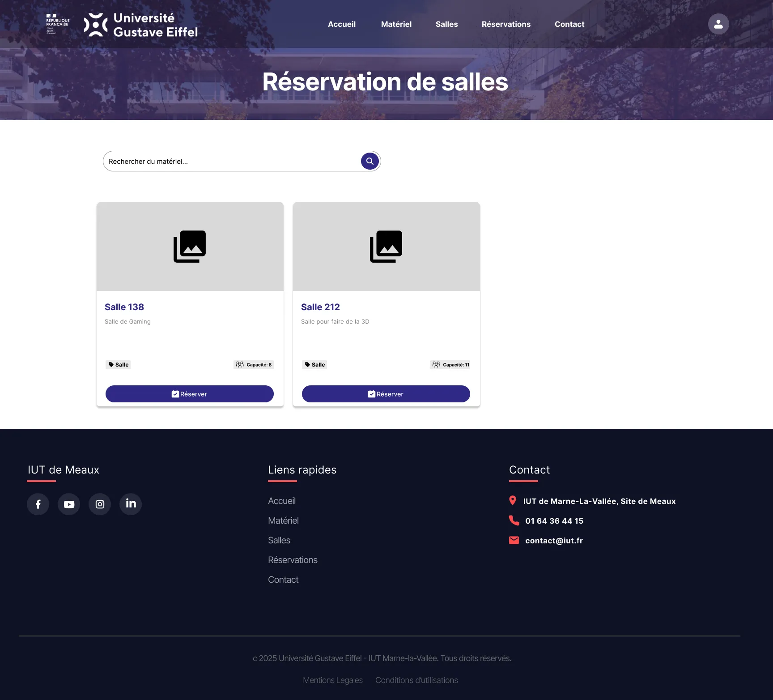Viewport: 773px width, 700px height.
Task: Click the contact@iut.fr email address
Action: tap(554, 541)
